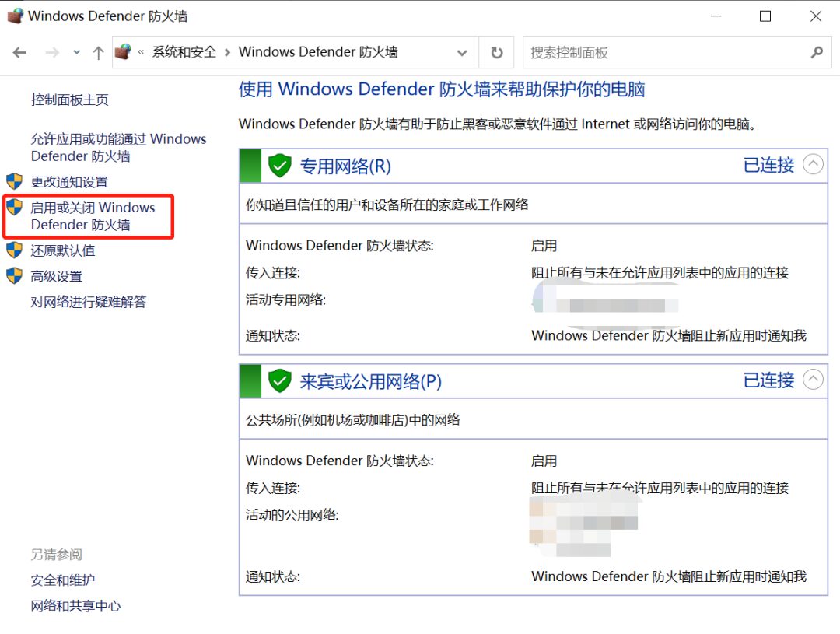
Task: Refresh the control panel page
Action: (x=496, y=53)
